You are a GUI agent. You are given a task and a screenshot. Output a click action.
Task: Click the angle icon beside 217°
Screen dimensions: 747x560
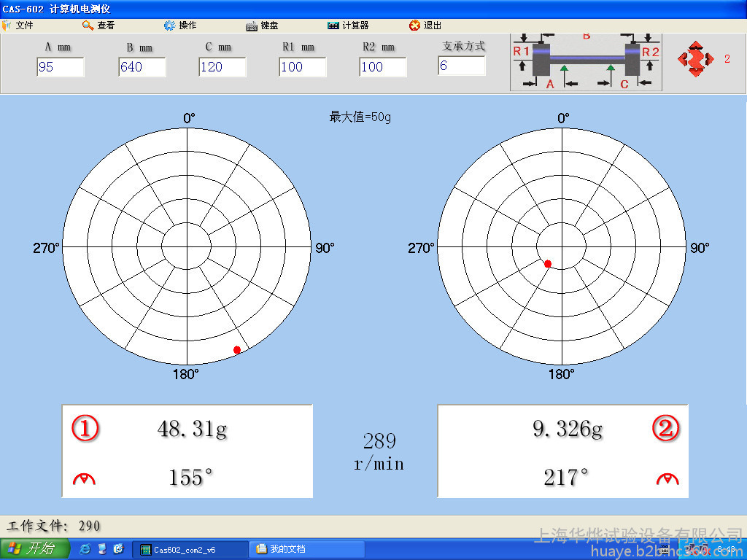tap(667, 479)
